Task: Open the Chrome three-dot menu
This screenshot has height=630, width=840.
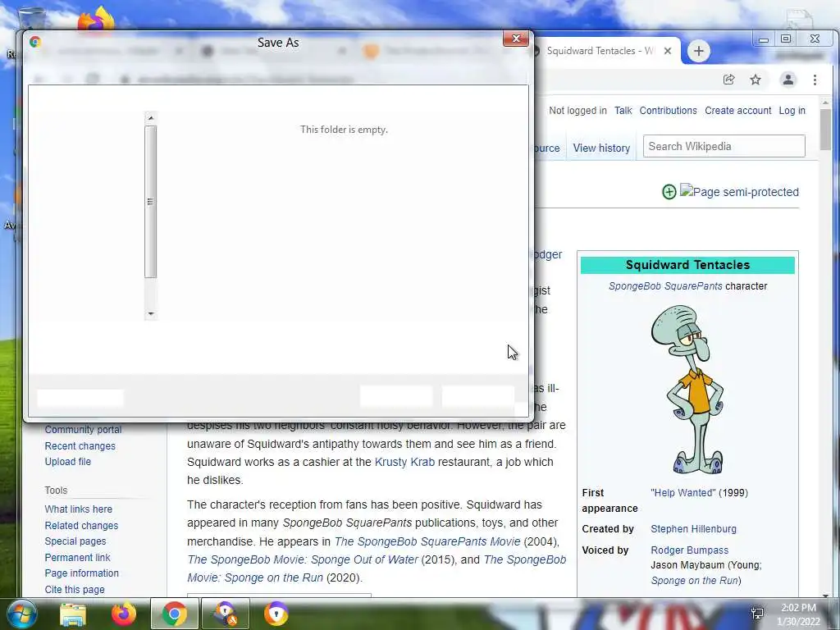Action: point(815,80)
